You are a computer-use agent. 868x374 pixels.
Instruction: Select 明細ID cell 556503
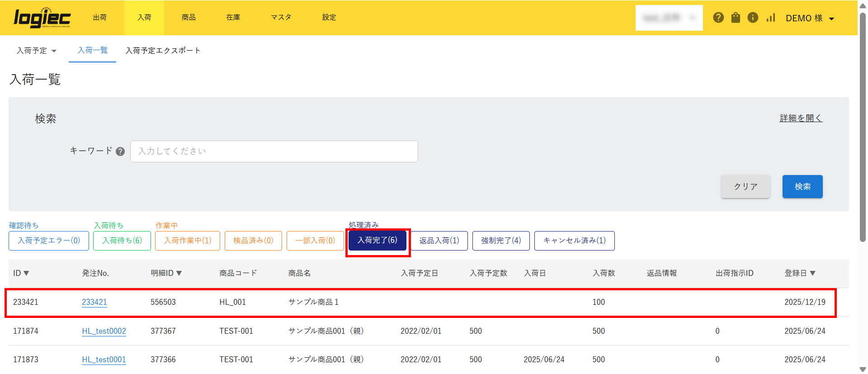pyautogui.click(x=163, y=302)
